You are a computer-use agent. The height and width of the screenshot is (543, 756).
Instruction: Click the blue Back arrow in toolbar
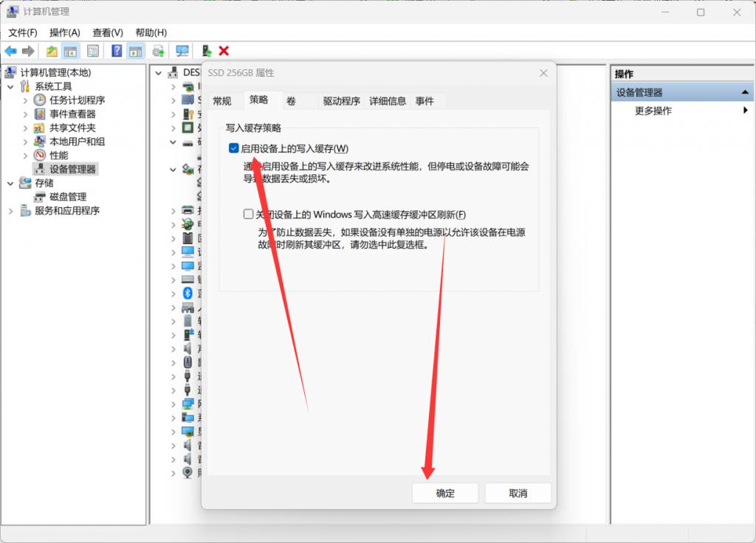(x=10, y=51)
